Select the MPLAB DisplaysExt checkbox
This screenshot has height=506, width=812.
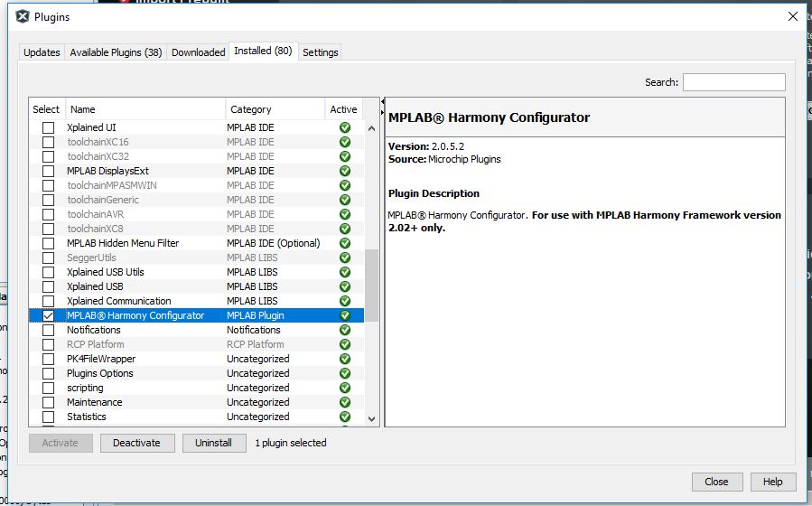point(48,171)
